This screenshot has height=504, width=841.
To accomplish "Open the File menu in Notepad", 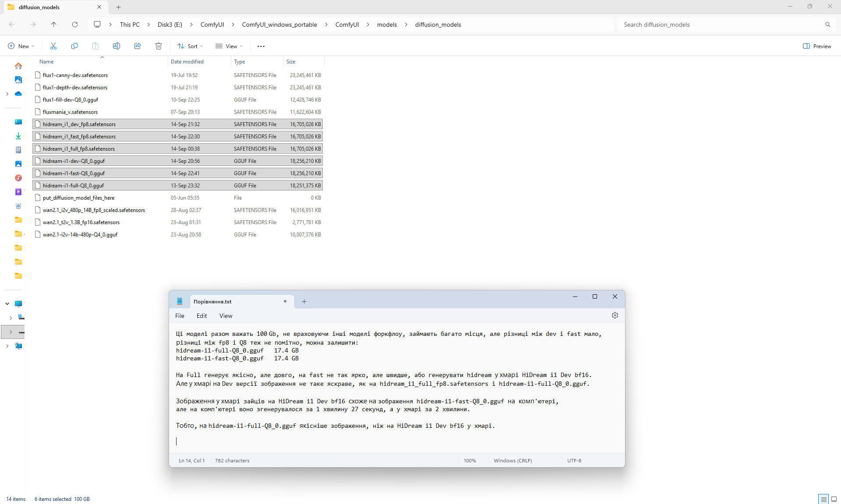I will 180,316.
